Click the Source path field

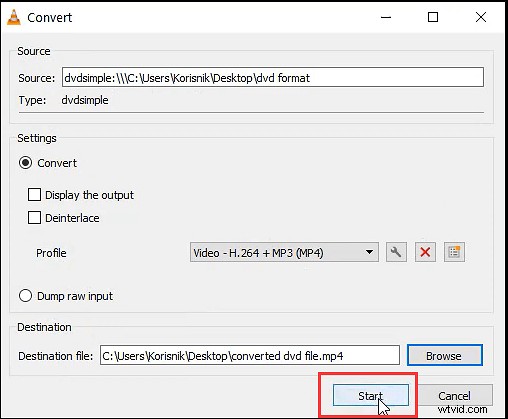273,77
